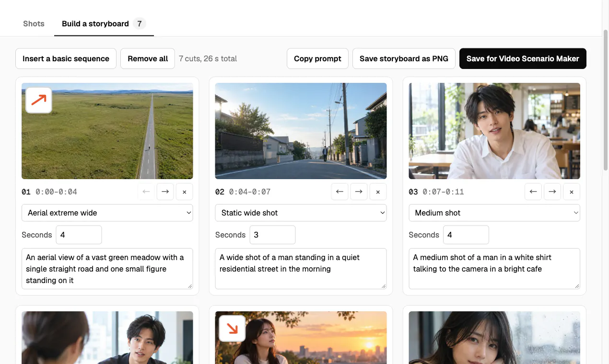Open the Aerial extreme wide dropdown
Screen dimensions: 609x364
click(x=107, y=213)
